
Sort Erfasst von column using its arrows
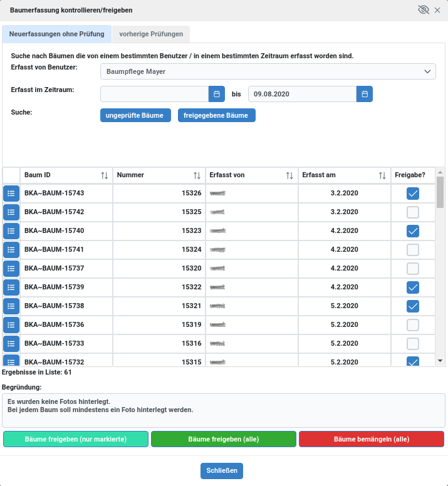coord(289,175)
